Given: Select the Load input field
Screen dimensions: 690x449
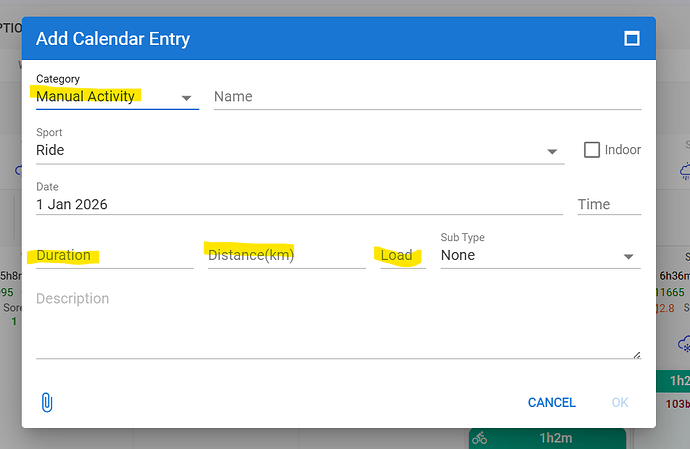Looking at the screenshot, I should click(402, 256).
